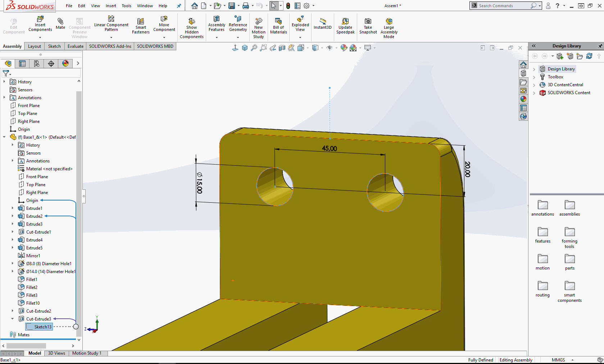Switch to the Evaluate tab
This screenshot has width=604, height=364.
[x=75, y=46]
